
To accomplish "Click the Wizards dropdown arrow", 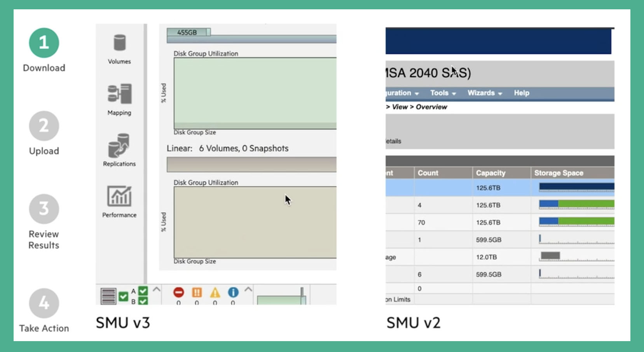I will point(500,94).
